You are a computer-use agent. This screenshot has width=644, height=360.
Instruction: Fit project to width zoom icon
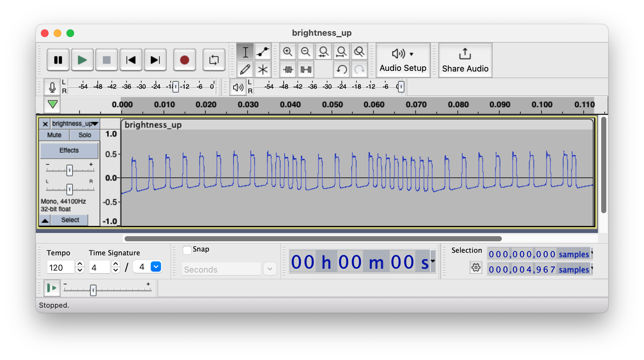coord(341,52)
